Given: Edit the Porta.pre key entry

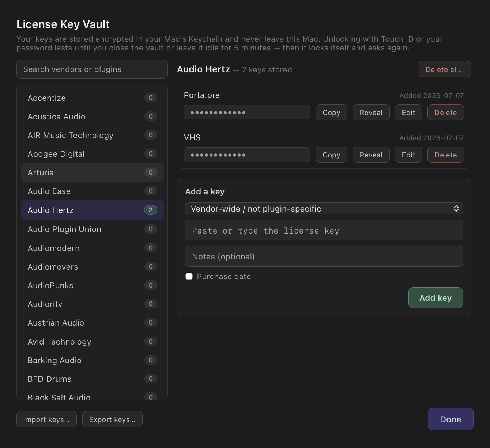Looking at the screenshot, I should (x=408, y=112).
